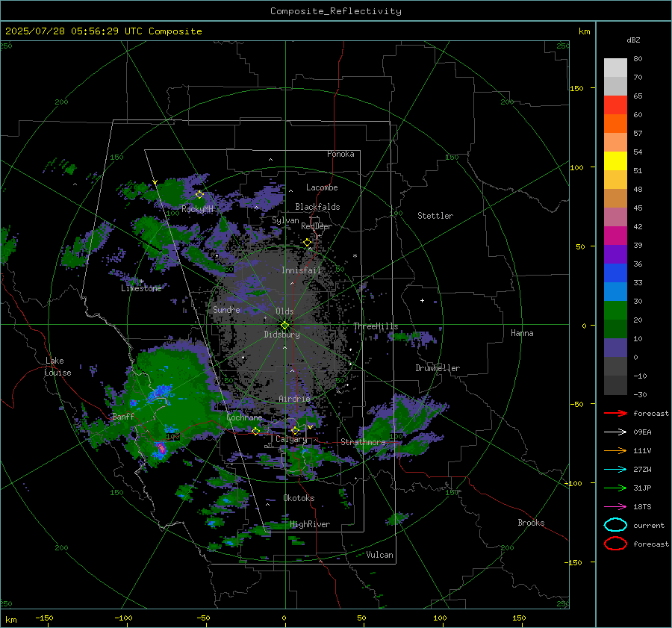Image resolution: width=672 pixels, height=628 pixels.
Task: Click the Lake Louise label
Action: (57, 367)
